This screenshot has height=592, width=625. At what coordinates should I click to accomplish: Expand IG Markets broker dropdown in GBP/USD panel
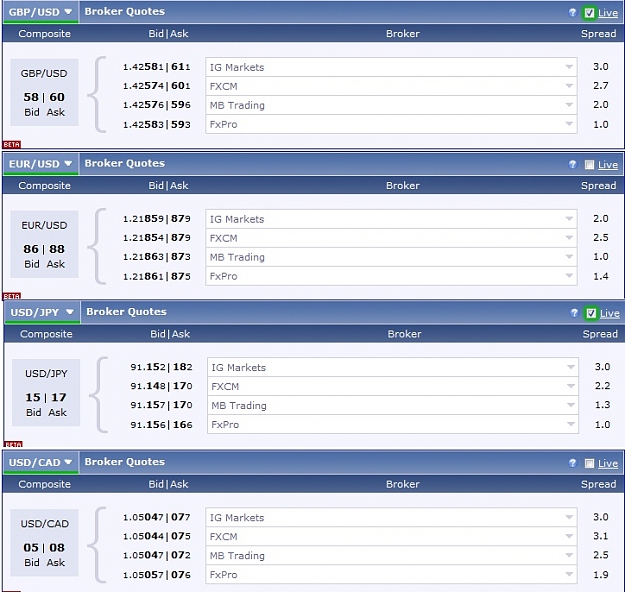click(x=391, y=67)
